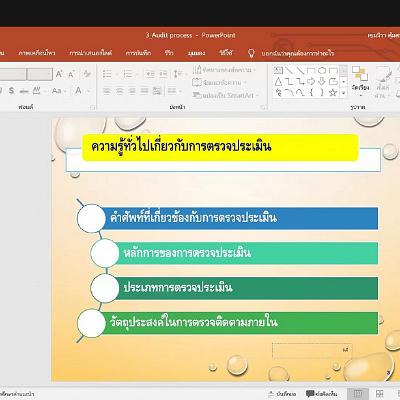The width and height of the screenshot is (400, 400).
Task: Open the Recording ribbon tab
Action: click(138, 53)
